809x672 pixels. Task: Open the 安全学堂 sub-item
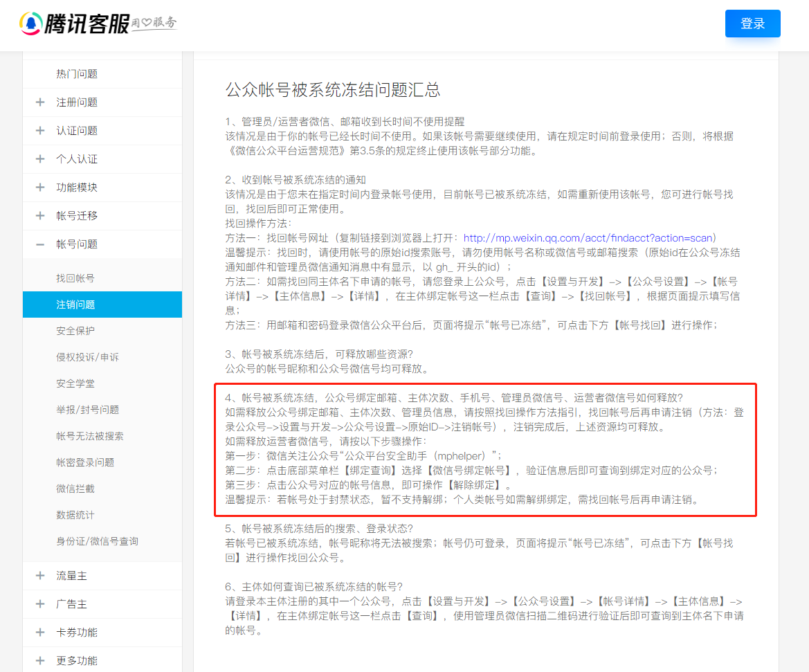[x=75, y=383]
